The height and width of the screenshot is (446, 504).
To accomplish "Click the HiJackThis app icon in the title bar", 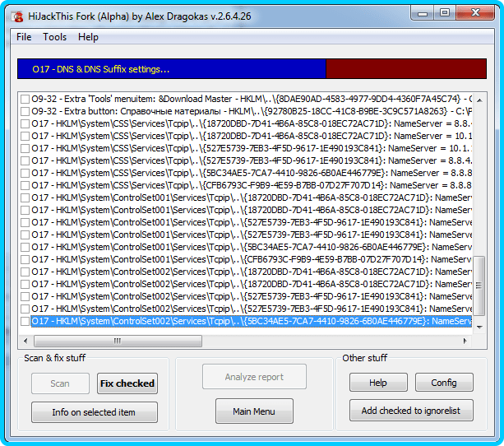I will [18, 16].
